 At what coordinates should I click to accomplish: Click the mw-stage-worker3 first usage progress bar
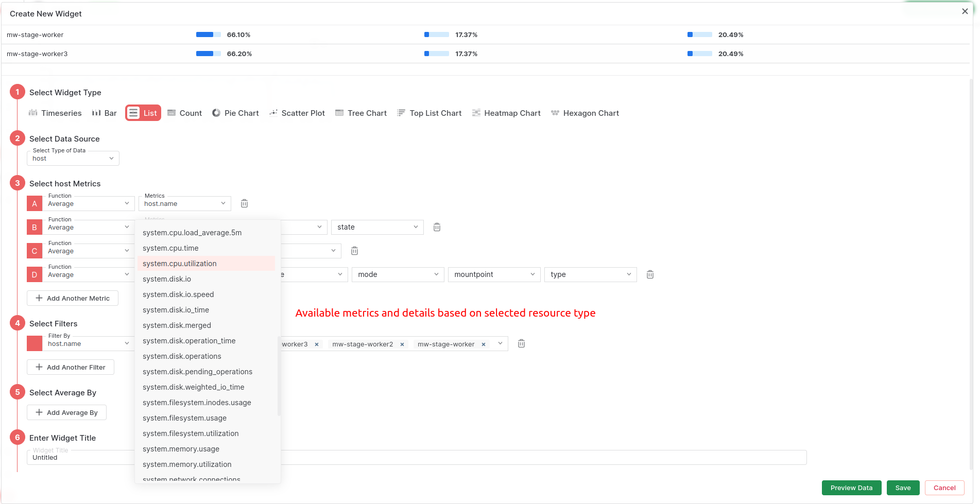click(208, 54)
